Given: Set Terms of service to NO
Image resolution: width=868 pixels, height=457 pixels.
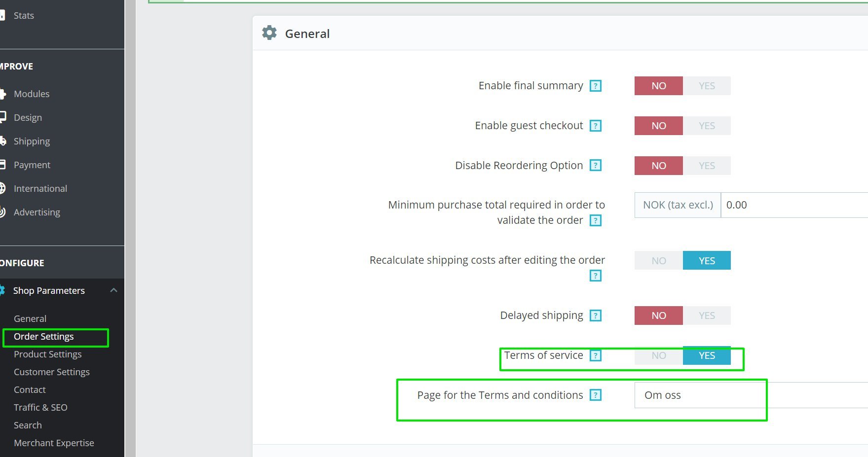Looking at the screenshot, I should 658,355.
